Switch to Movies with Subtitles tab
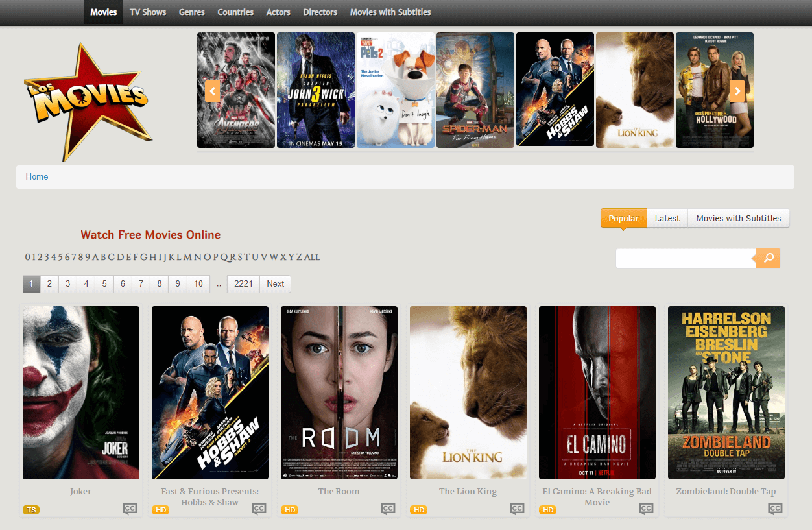Viewport: 812px width, 530px height. (739, 218)
